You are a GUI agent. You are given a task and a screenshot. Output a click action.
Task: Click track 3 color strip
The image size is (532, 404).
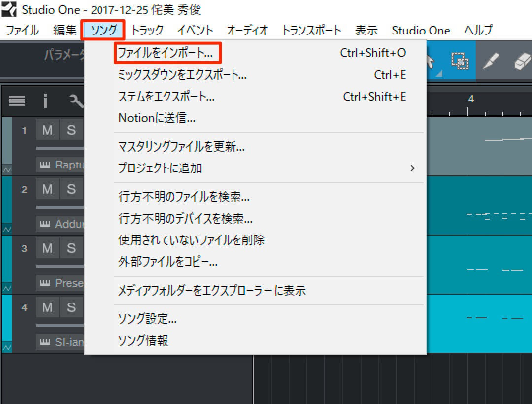tap(7, 259)
